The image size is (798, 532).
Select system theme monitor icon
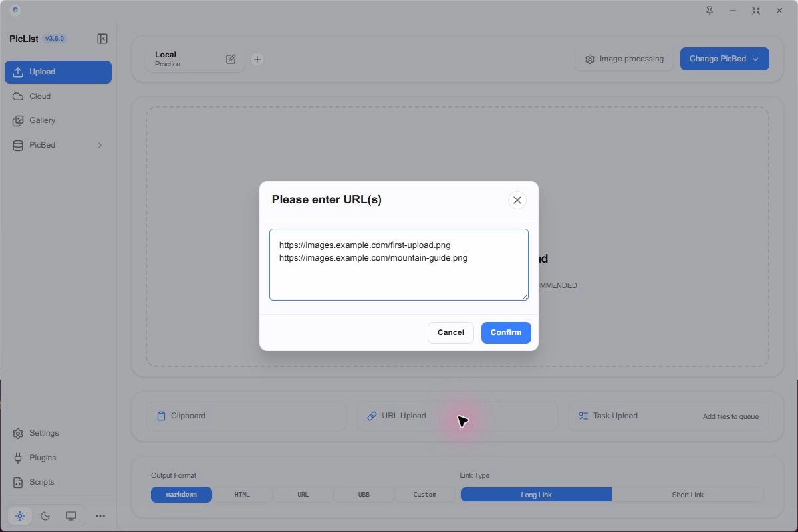click(71, 516)
